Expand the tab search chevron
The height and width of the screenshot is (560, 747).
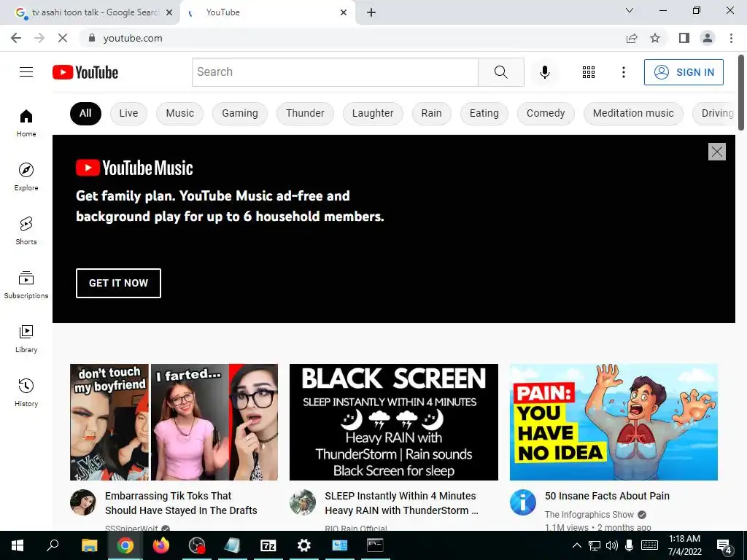[x=630, y=10]
